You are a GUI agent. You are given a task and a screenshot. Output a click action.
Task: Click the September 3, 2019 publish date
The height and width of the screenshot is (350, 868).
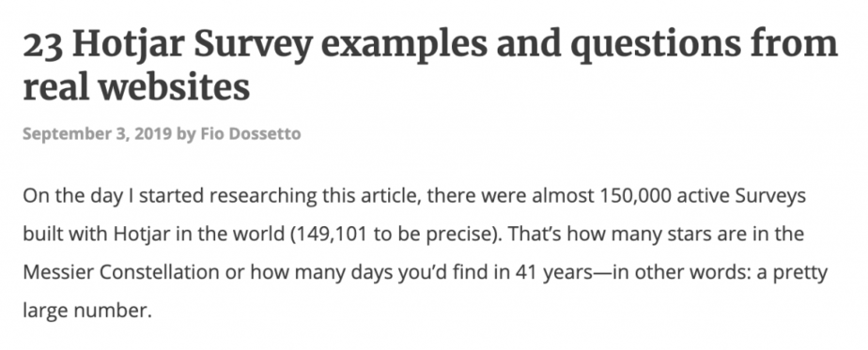[x=97, y=134]
